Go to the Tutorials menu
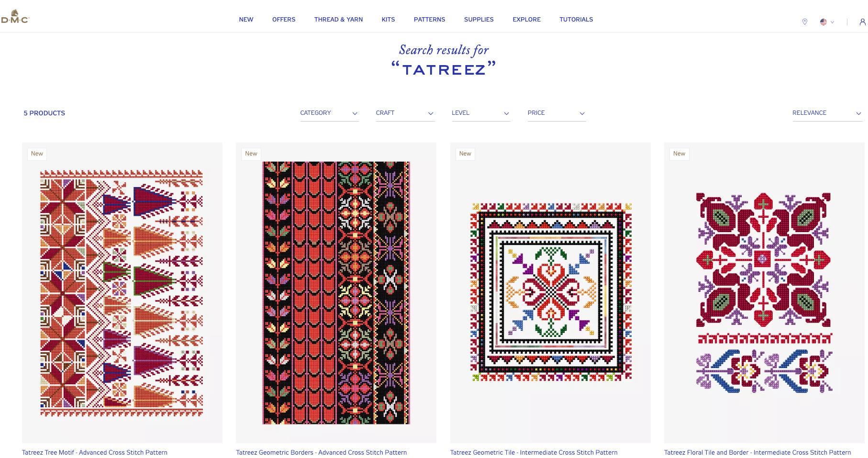 (576, 20)
